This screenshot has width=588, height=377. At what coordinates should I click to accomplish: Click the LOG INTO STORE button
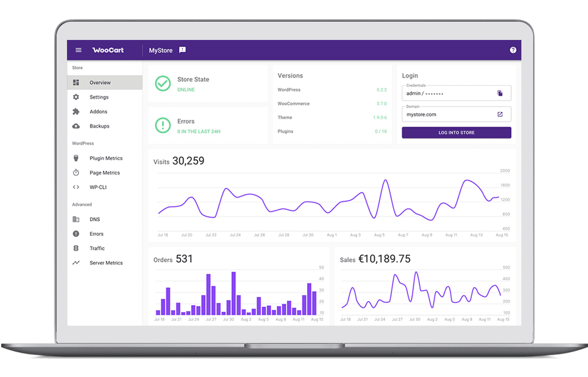456,132
